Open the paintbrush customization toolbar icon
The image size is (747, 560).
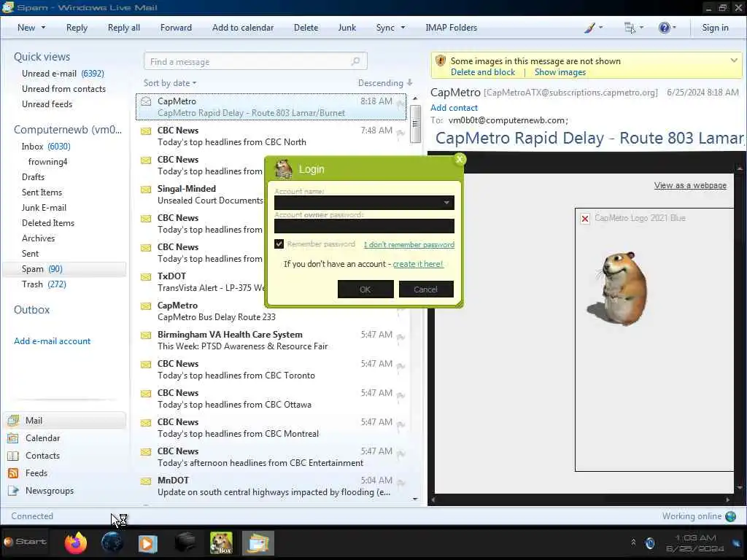coord(589,28)
